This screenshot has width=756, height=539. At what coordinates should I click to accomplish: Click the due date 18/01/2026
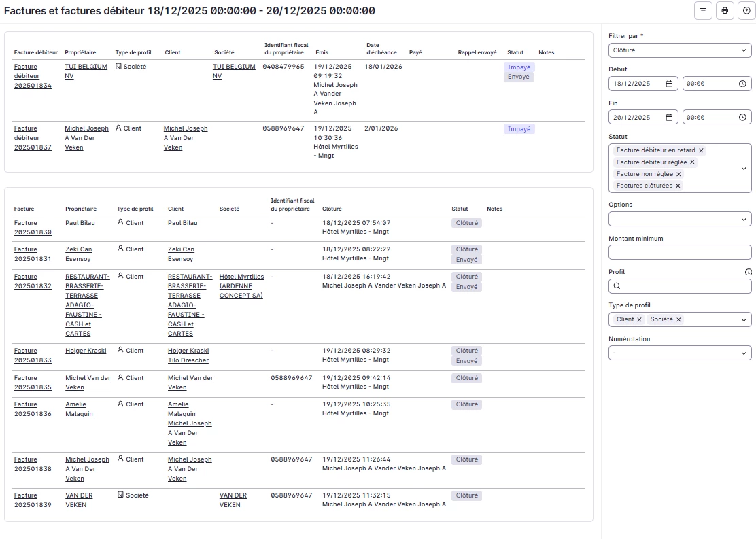(383, 67)
